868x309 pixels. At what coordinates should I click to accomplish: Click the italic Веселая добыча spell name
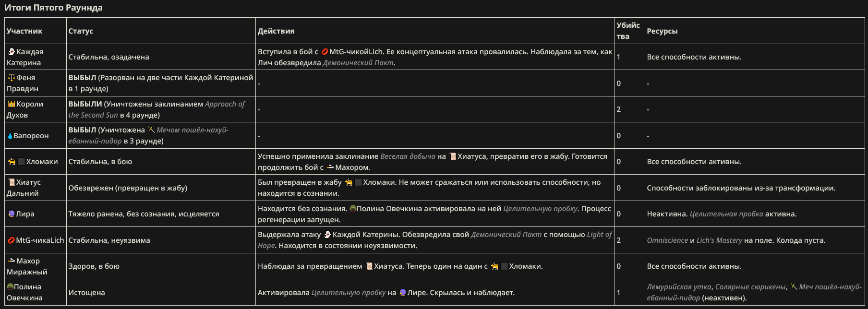[x=408, y=156]
